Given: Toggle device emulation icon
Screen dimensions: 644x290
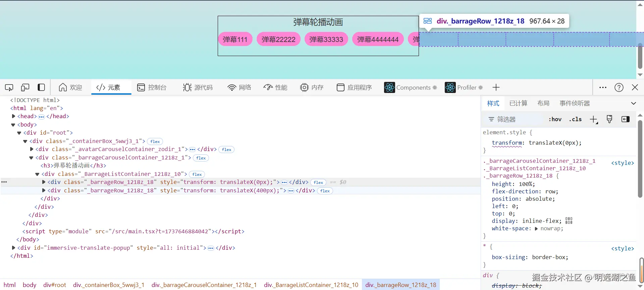Looking at the screenshot, I should point(25,88).
